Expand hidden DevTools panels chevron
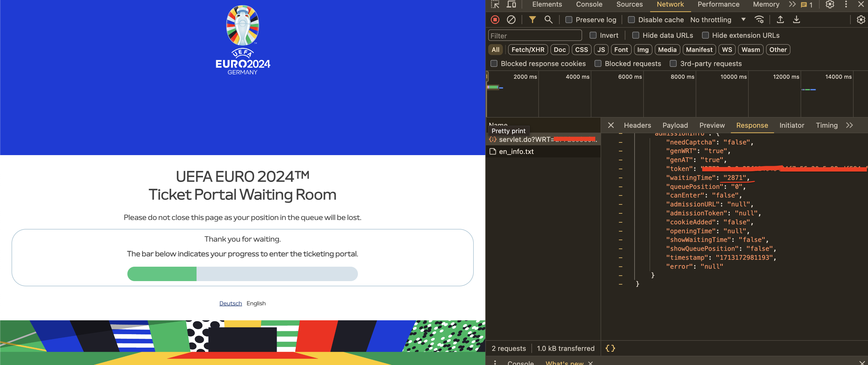Image resolution: width=868 pixels, height=365 pixels. point(792,4)
